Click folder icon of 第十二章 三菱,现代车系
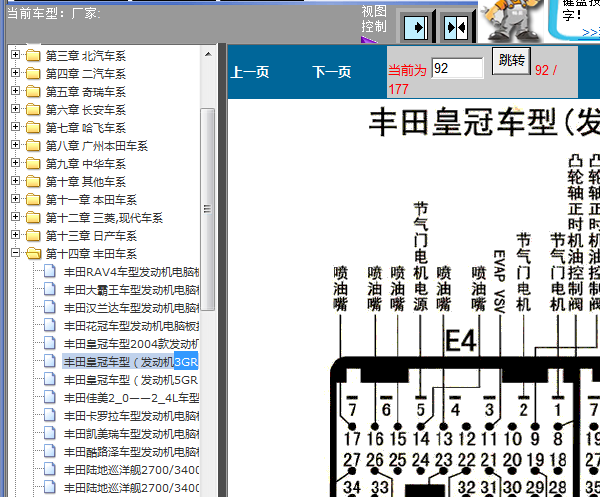The width and height of the screenshot is (600, 497). pyautogui.click(x=33, y=217)
